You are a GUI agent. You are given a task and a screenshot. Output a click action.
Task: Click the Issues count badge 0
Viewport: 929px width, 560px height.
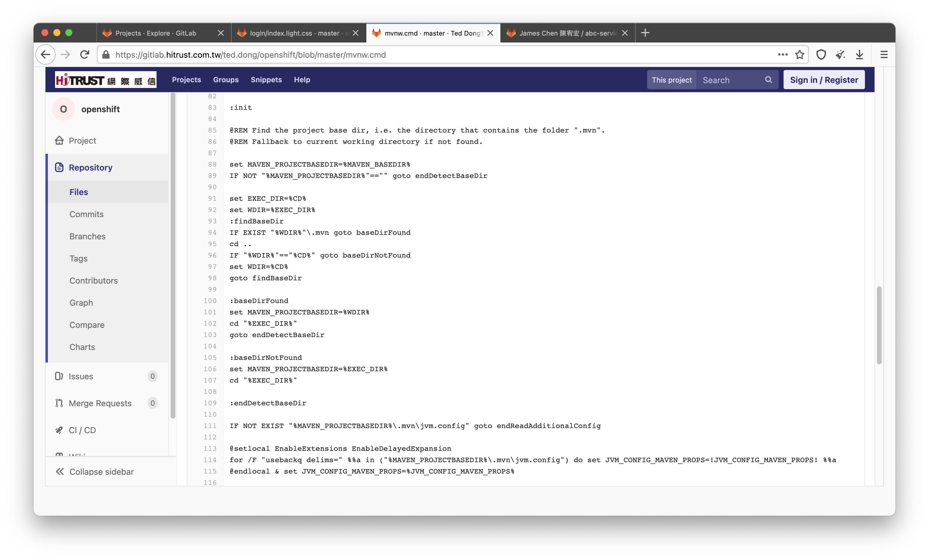point(152,376)
